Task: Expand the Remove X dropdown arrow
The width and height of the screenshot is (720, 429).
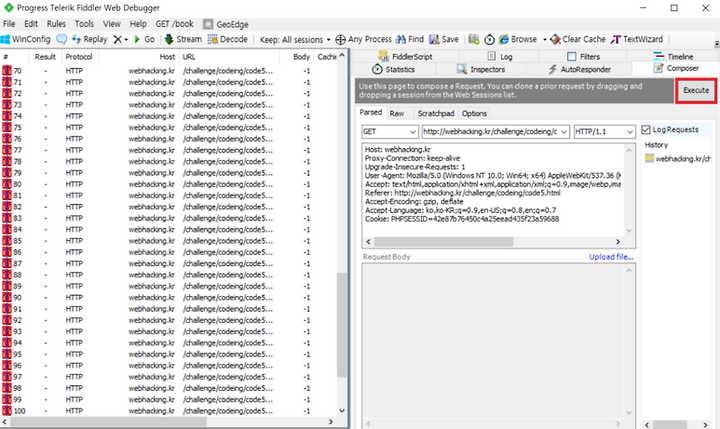Action: tap(126, 40)
